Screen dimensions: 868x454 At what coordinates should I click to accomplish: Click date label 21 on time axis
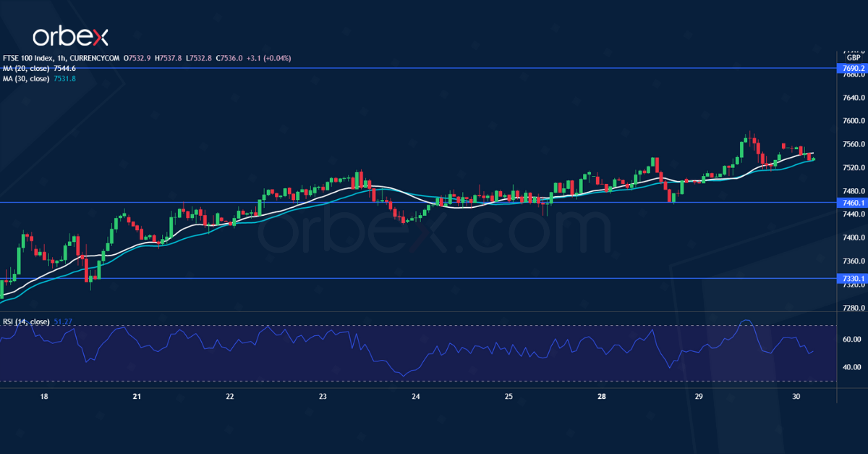[x=137, y=397]
